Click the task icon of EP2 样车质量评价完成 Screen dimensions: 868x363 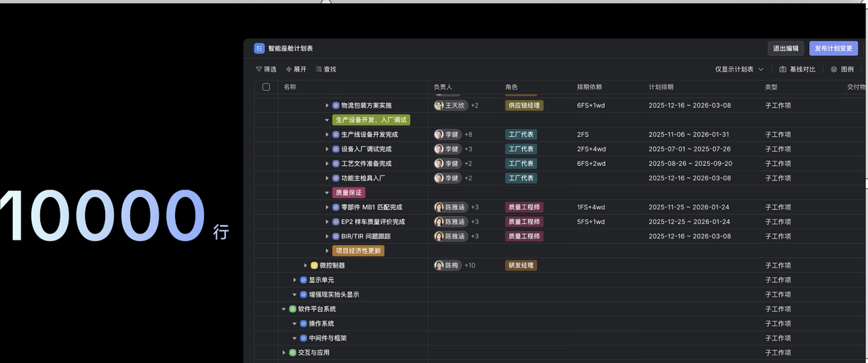click(x=336, y=221)
